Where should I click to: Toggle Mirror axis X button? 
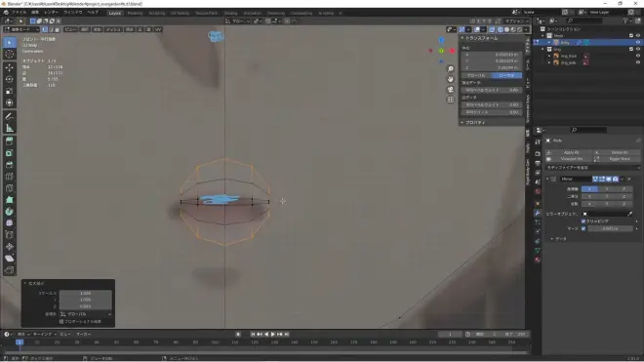[x=589, y=189]
